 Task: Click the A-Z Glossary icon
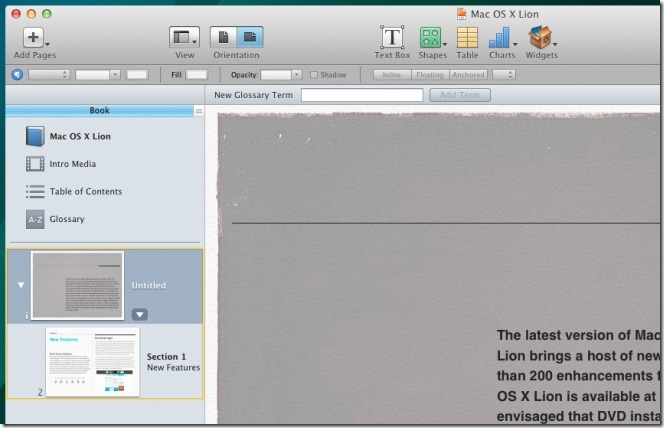35,220
